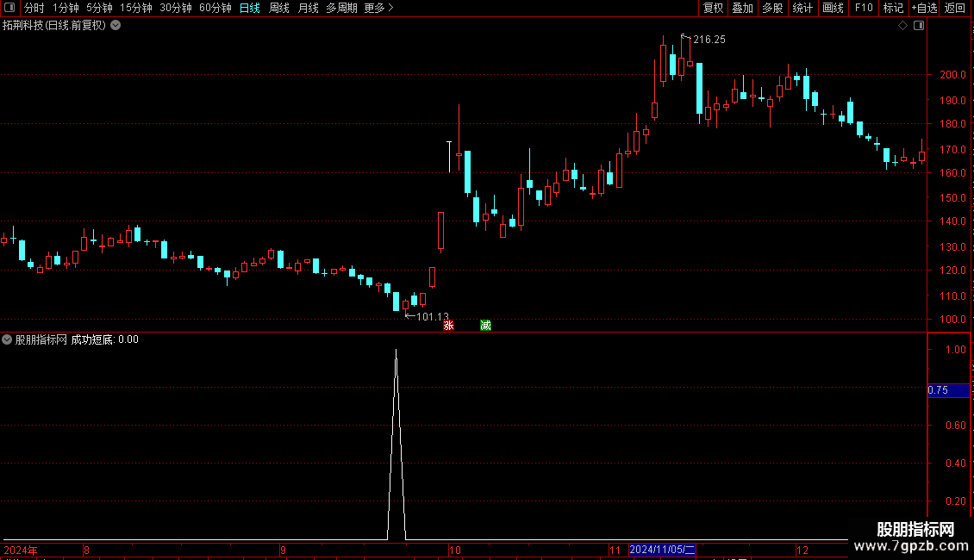
Task: Click the 101.13 low price label
Action: click(433, 317)
